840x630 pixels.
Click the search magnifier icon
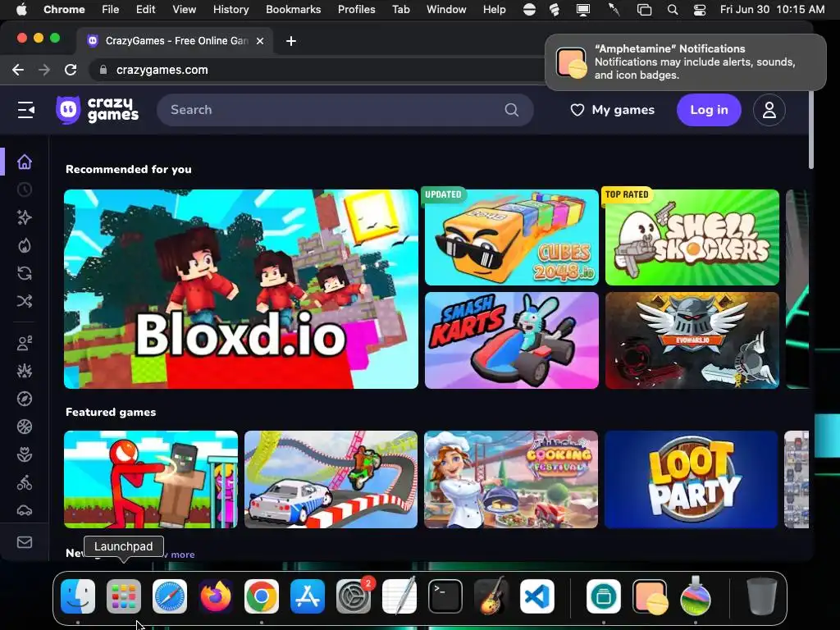tap(511, 110)
